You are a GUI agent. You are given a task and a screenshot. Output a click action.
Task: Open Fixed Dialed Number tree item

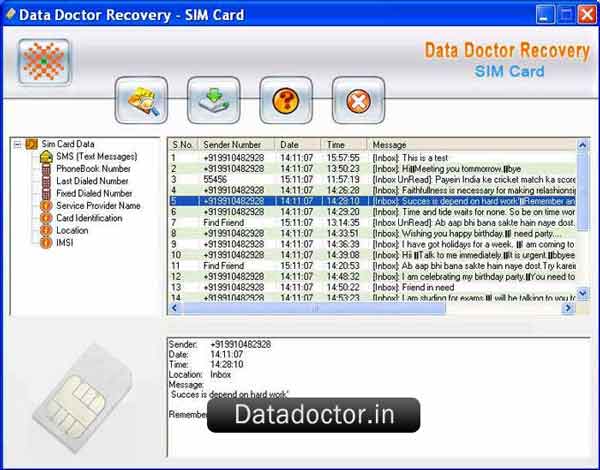point(94,193)
